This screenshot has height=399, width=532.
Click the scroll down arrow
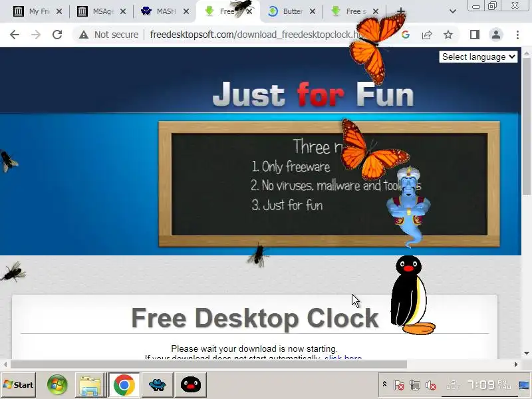(x=527, y=353)
